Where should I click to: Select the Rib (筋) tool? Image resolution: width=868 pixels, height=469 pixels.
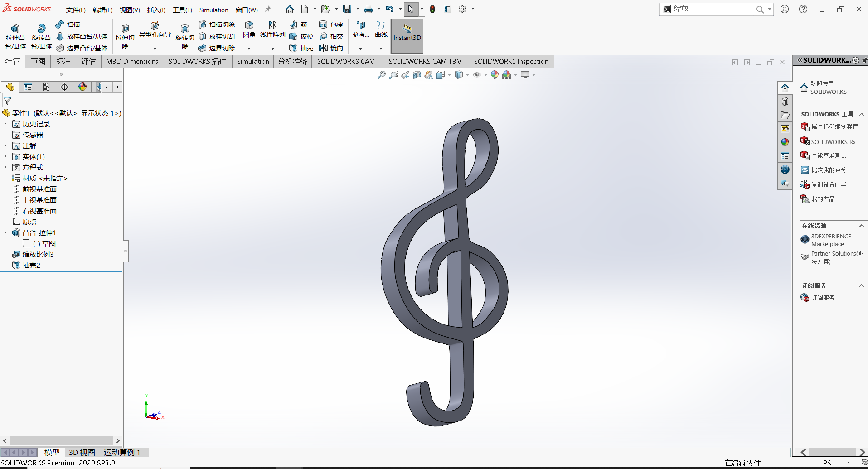(298, 24)
